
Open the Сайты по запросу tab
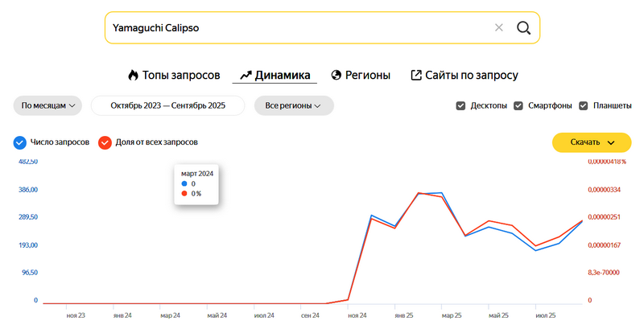472,75
